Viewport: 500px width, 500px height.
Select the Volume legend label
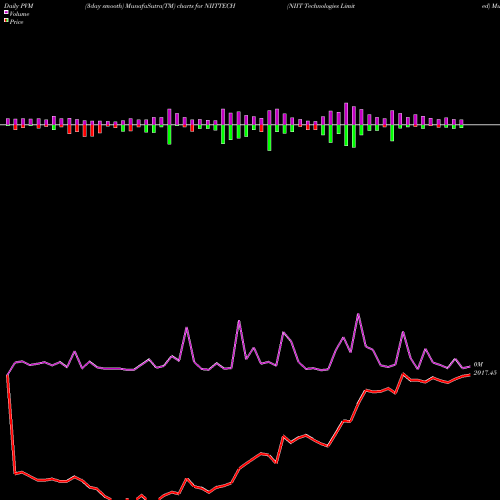19,14
